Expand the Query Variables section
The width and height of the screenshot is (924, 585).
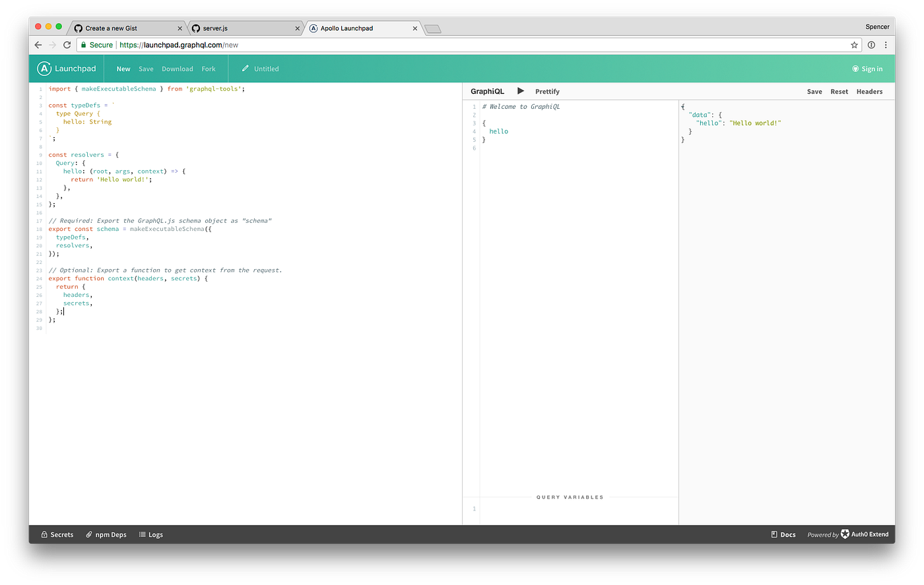(570, 497)
